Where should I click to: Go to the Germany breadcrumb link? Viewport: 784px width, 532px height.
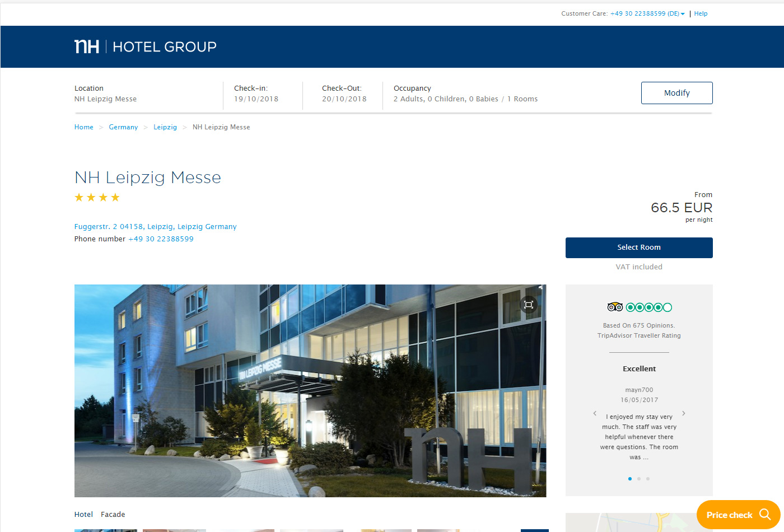tap(123, 127)
